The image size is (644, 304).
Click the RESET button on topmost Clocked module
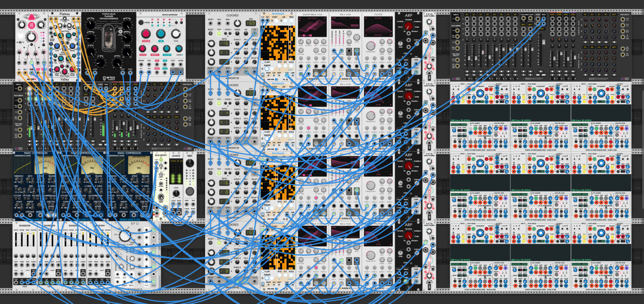pyautogui.click(x=210, y=33)
